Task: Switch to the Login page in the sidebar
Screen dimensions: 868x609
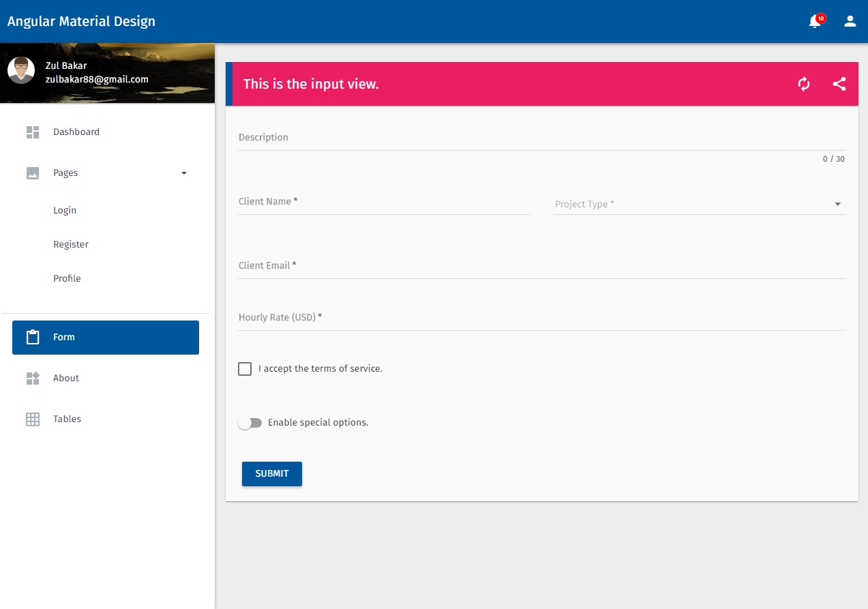Action: pyautogui.click(x=64, y=210)
